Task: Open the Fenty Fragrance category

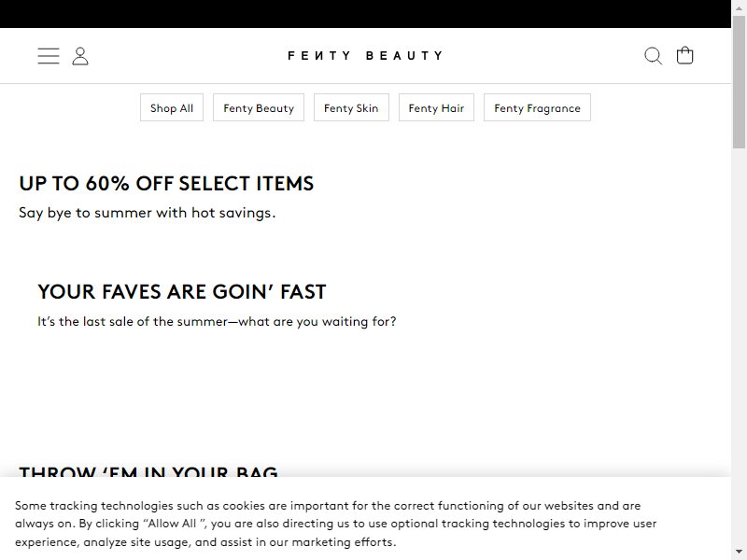Action: pyautogui.click(x=538, y=107)
